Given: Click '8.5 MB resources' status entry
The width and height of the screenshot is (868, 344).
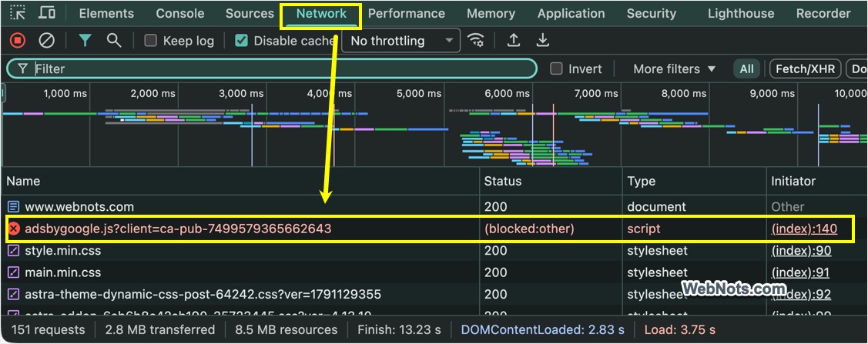Looking at the screenshot, I should (x=287, y=329).
